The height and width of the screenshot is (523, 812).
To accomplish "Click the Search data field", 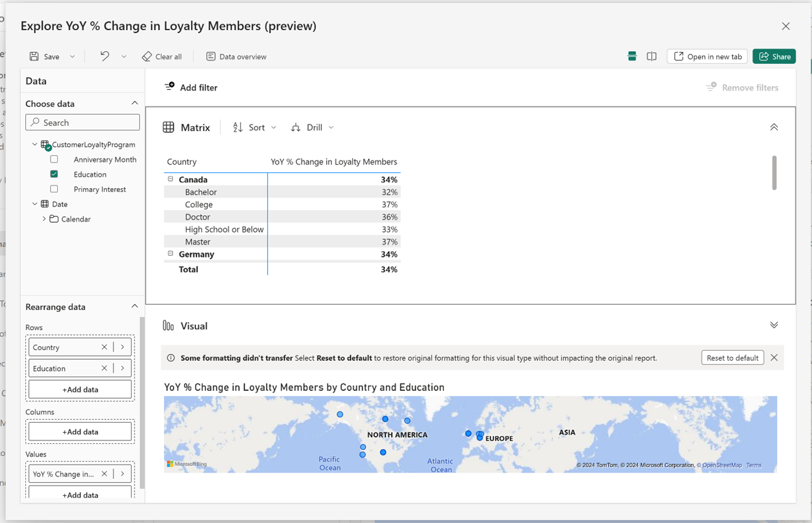I will pos(83,123).
